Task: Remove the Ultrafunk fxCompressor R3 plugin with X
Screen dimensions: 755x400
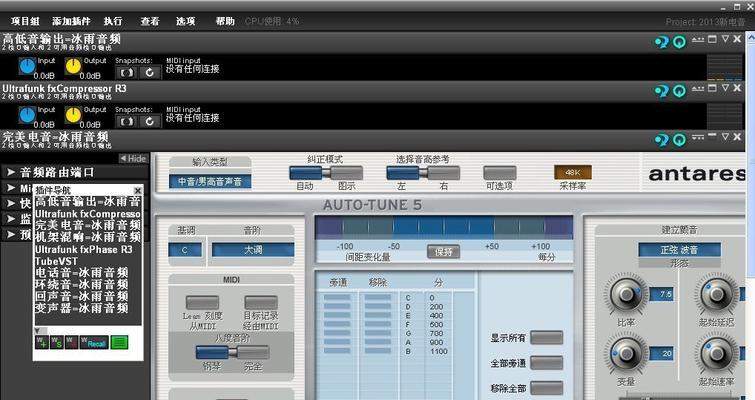Action: coord(737,88)
